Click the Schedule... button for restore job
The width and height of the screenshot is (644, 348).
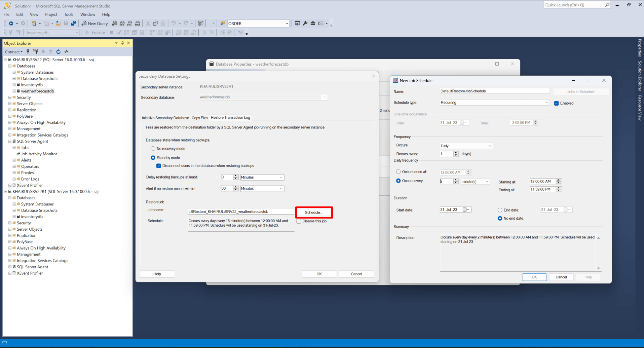314,212
